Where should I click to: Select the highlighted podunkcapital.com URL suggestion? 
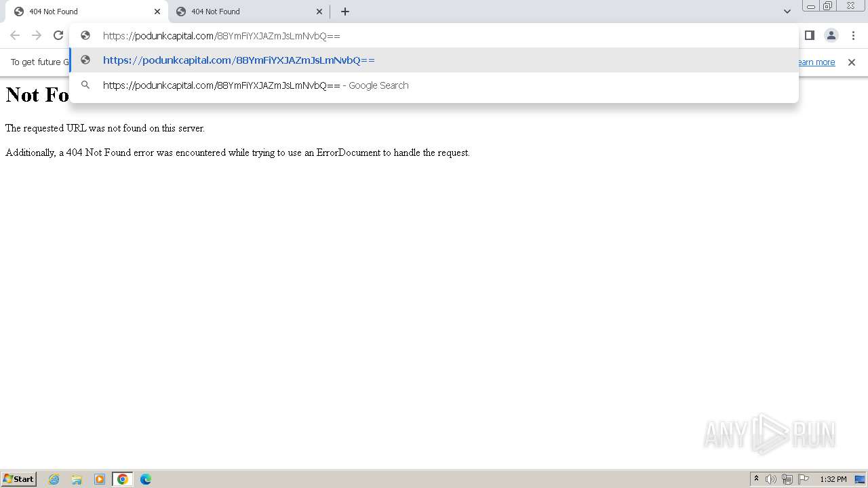[x=434, y=60]
